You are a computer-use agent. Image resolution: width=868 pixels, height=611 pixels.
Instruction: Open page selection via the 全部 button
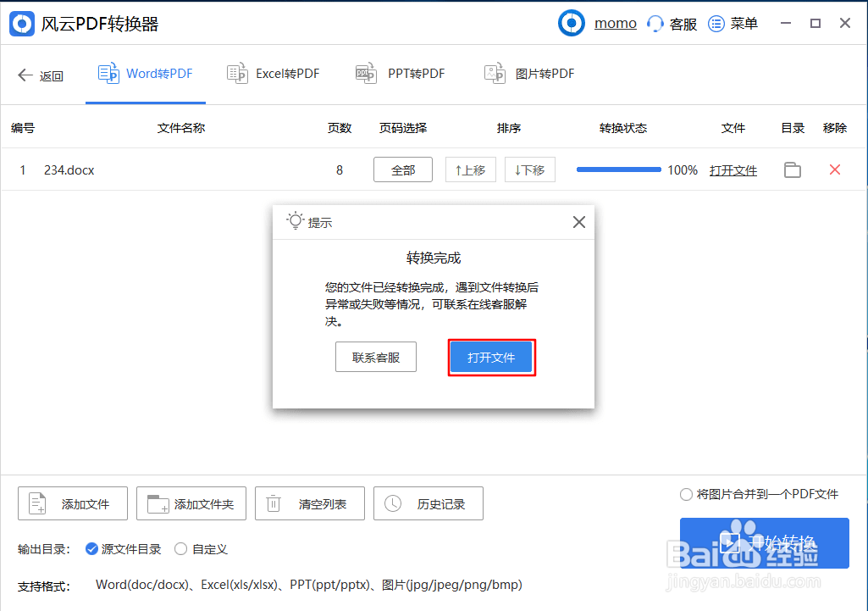(x=402, y=169)
